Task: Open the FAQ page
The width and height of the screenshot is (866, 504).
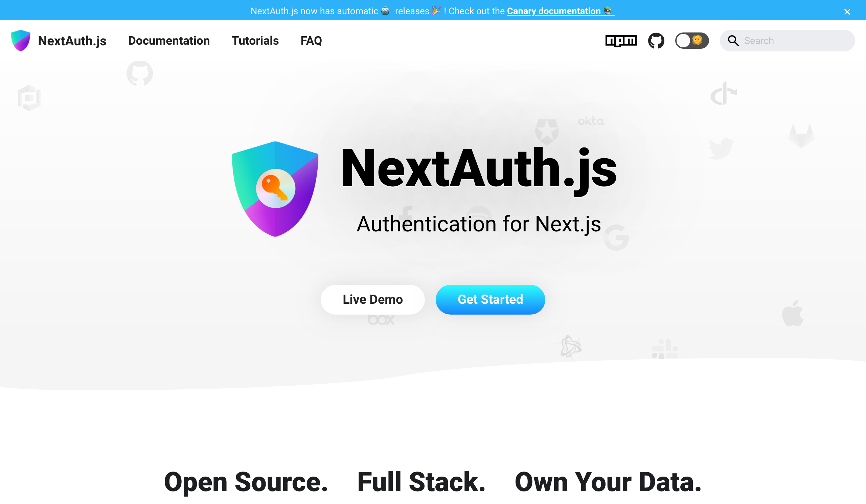Action: tap(311, 41)
